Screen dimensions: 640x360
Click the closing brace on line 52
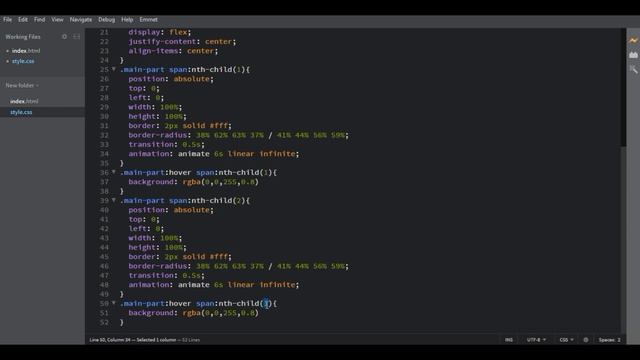click(x=122, y=322)
